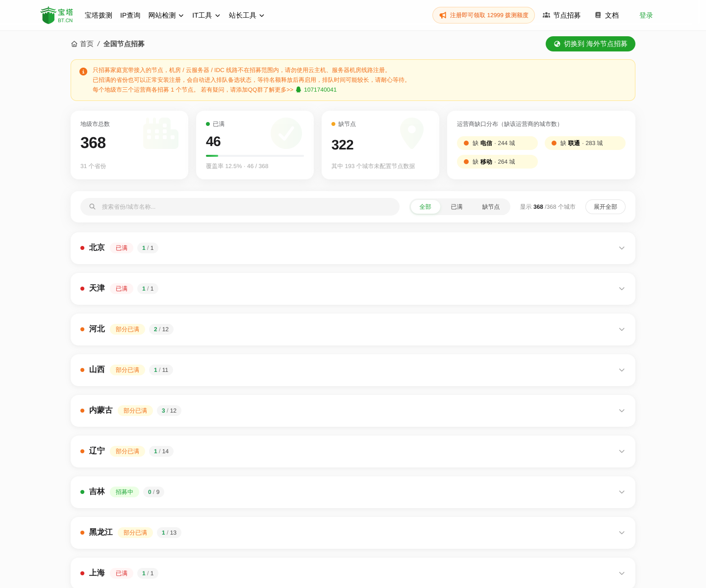Expand the 北京 province row
The image size is (706, 588).
(353, 248)
